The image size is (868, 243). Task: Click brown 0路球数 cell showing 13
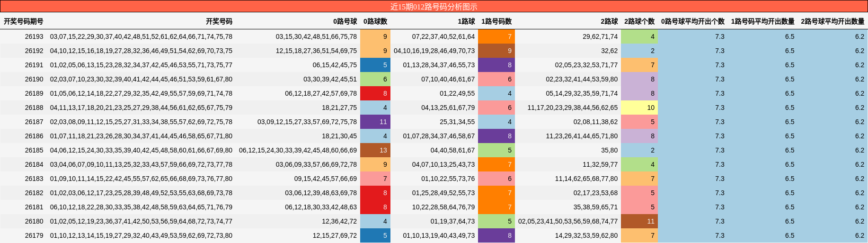[375, 150]
